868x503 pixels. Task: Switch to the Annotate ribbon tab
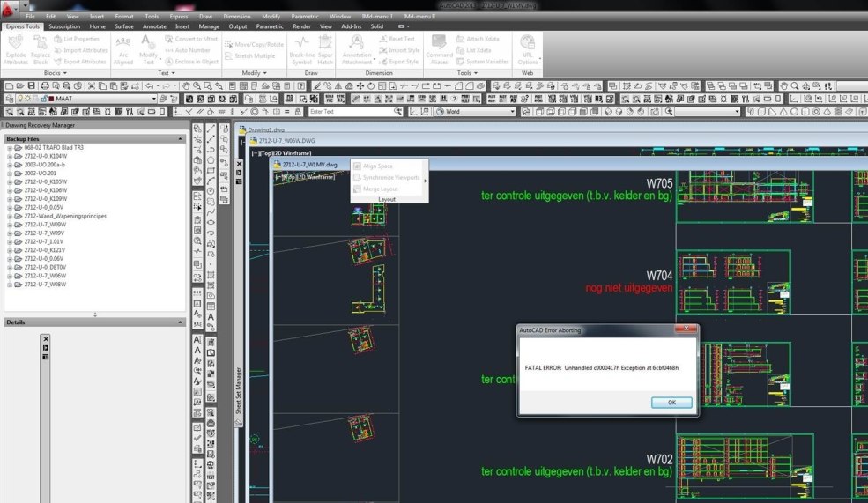[154, 26]
